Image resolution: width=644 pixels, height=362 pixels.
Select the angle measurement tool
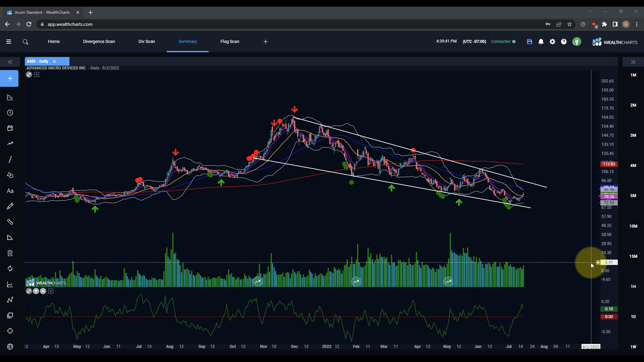[x=10, y=238]
